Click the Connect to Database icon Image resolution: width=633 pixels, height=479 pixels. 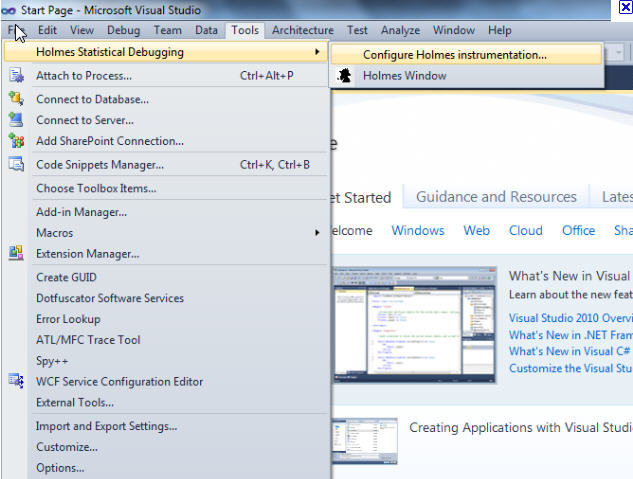click(x=17, y=98)
